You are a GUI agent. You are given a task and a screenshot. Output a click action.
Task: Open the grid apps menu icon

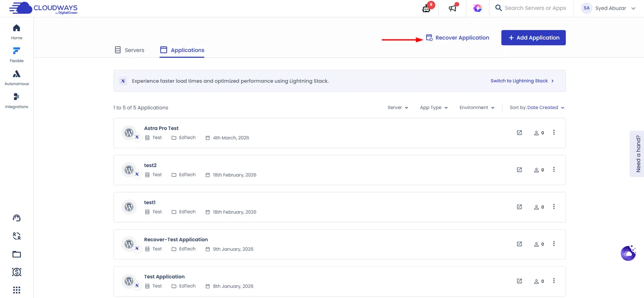pos(17,290)
